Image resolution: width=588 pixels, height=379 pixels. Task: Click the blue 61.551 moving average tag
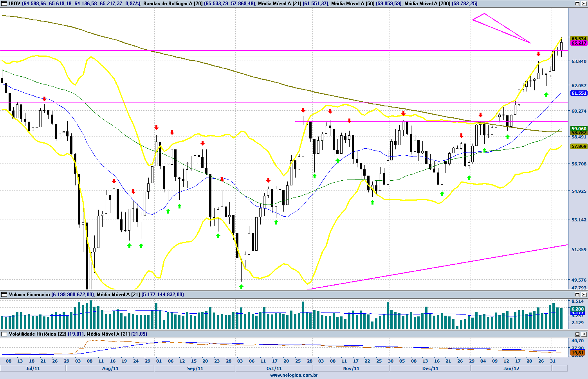click(579, 93)
